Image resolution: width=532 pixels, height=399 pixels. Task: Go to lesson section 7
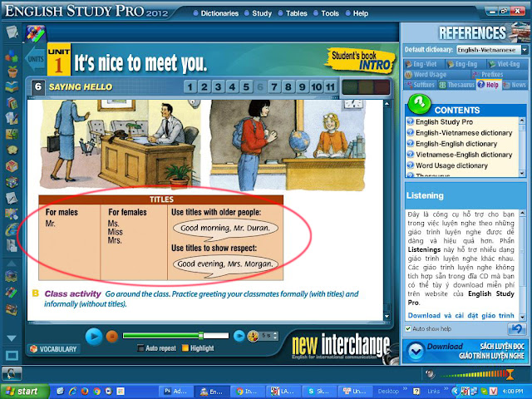274,87
